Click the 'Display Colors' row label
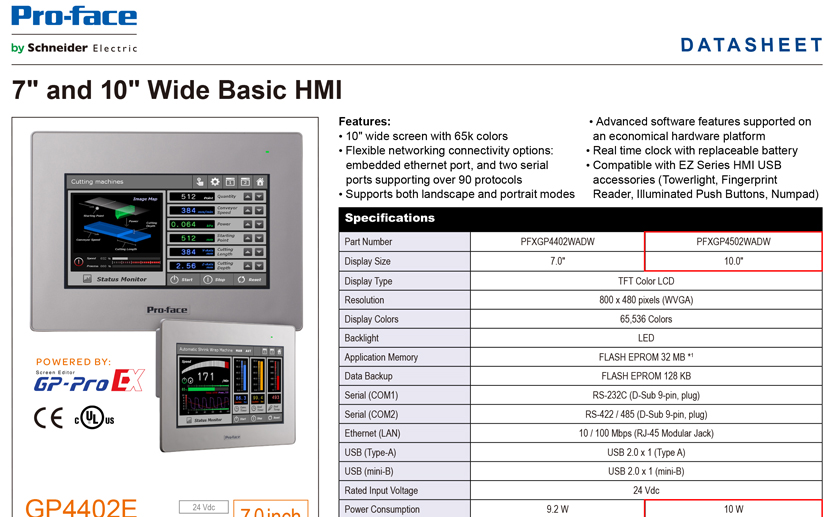 pyautogui.click(x=371, y=319)
